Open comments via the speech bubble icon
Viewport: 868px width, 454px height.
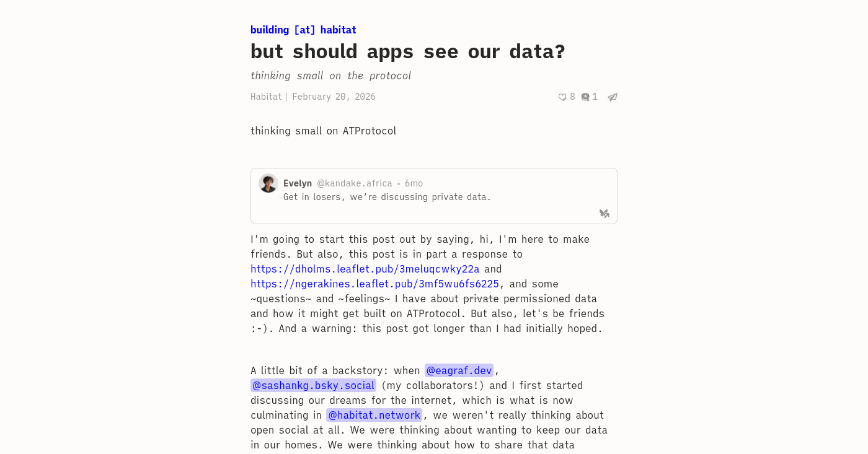(585, 97)
